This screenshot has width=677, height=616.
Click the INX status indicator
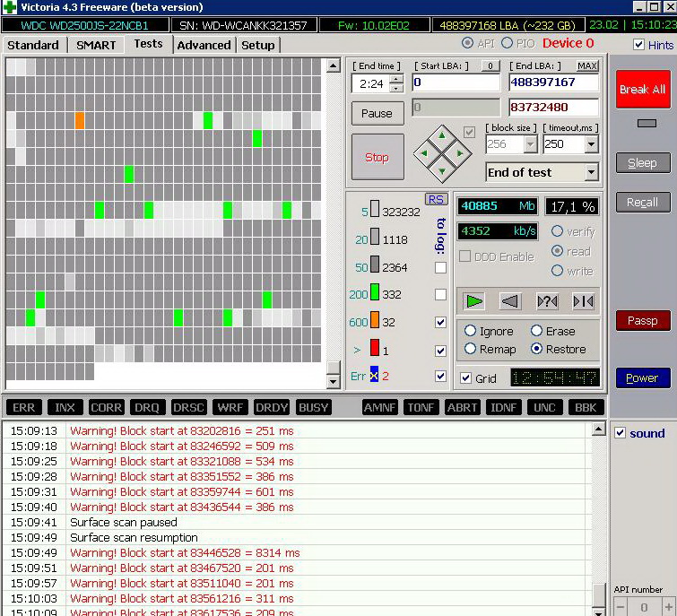click(x=65, y=407)
